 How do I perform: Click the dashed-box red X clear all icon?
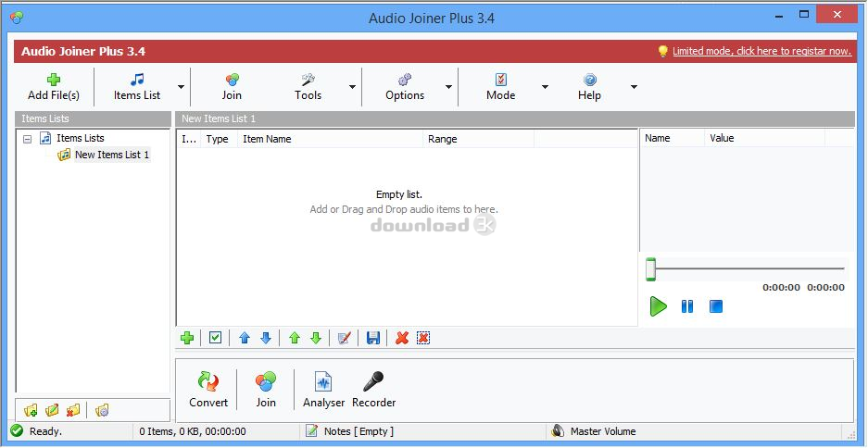pos(423,338)
